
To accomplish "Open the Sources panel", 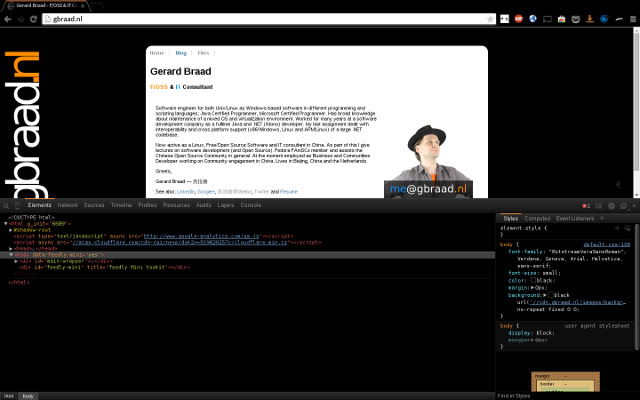I will click(94, 205).
